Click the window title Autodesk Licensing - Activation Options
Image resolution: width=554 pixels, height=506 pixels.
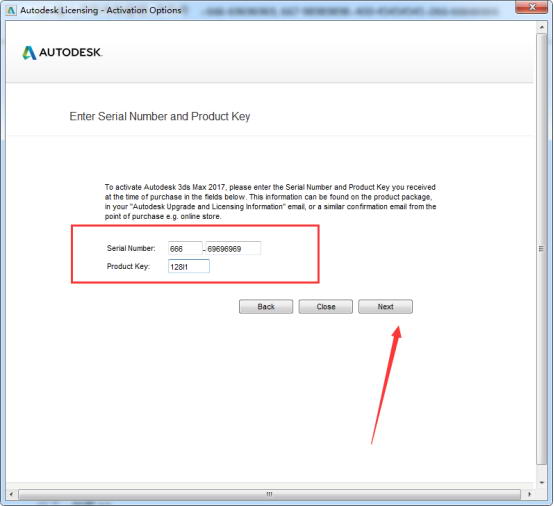(x=101, y=10)
